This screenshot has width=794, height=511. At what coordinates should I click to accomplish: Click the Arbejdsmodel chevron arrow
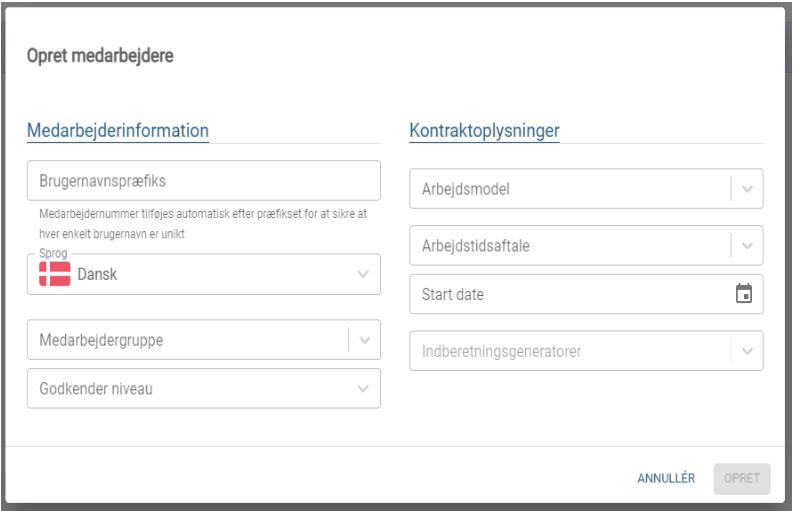pyautogui.click(x=747, y=189)
